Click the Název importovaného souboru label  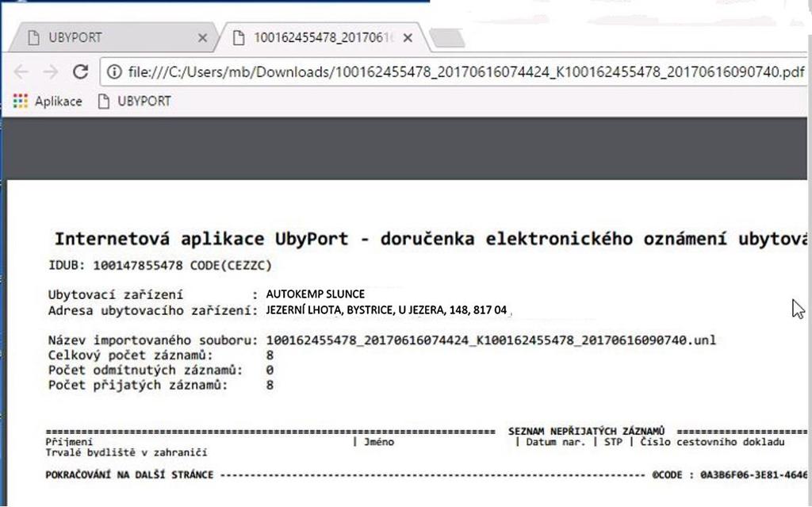pos(153,340)
